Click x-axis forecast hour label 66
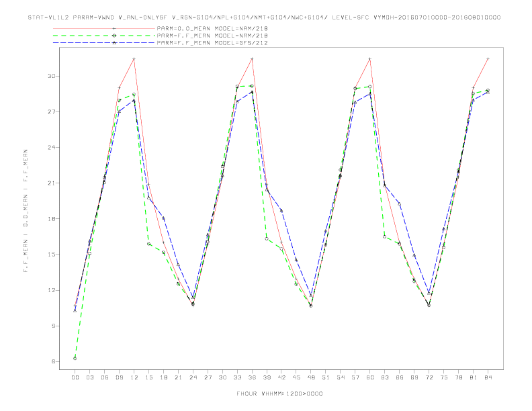532x411 pixels. 400,377
